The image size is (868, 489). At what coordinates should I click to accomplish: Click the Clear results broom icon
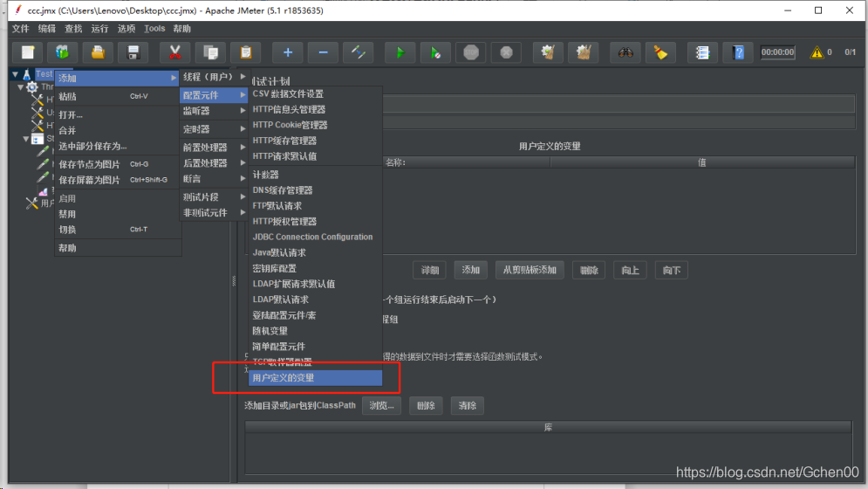tap(548, 52)
